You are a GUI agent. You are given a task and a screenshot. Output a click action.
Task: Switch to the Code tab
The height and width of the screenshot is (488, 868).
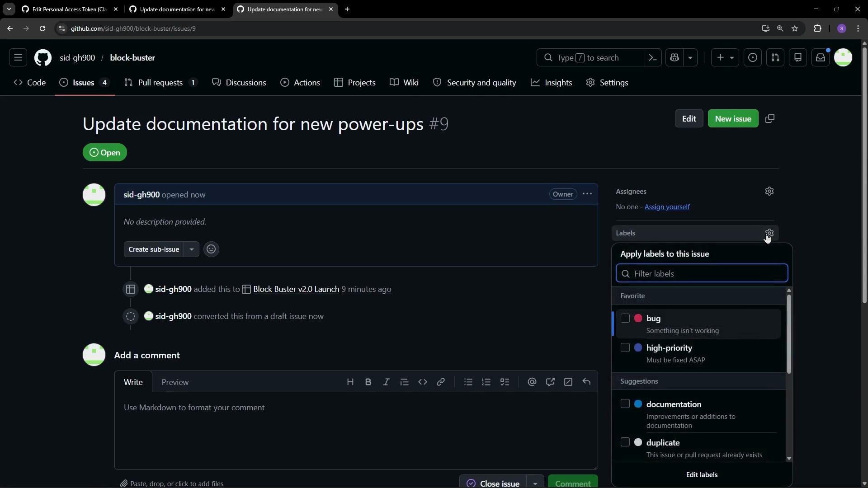point(30,83)
